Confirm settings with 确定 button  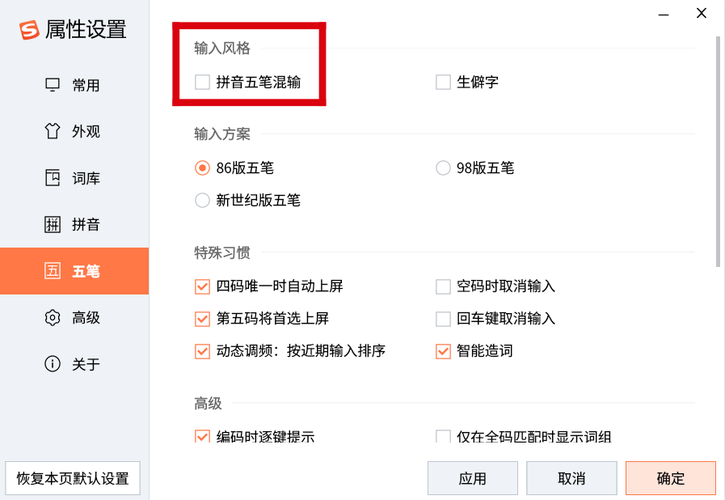pyautogui.click(x=670, y=478)
